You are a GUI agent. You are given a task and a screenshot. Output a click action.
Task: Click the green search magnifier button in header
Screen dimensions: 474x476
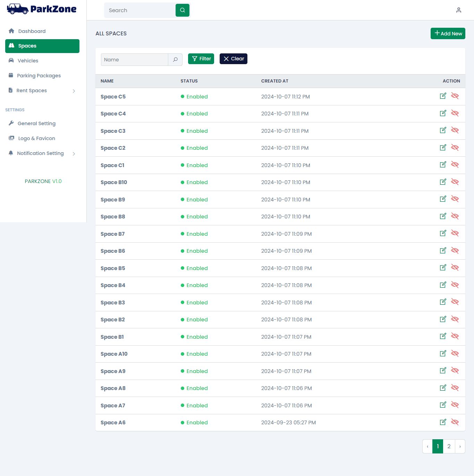[x=183, y=10]
